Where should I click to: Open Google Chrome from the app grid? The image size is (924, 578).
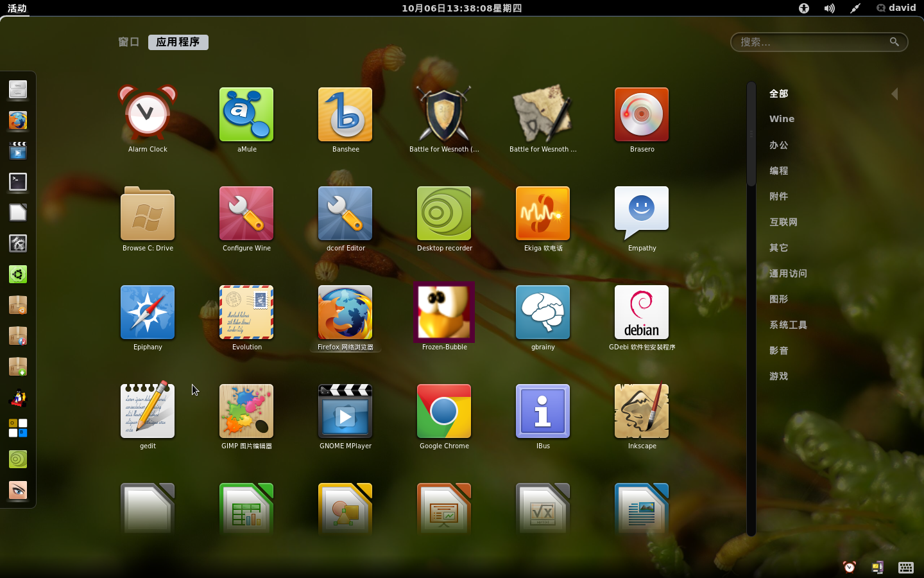click(444, 411)
